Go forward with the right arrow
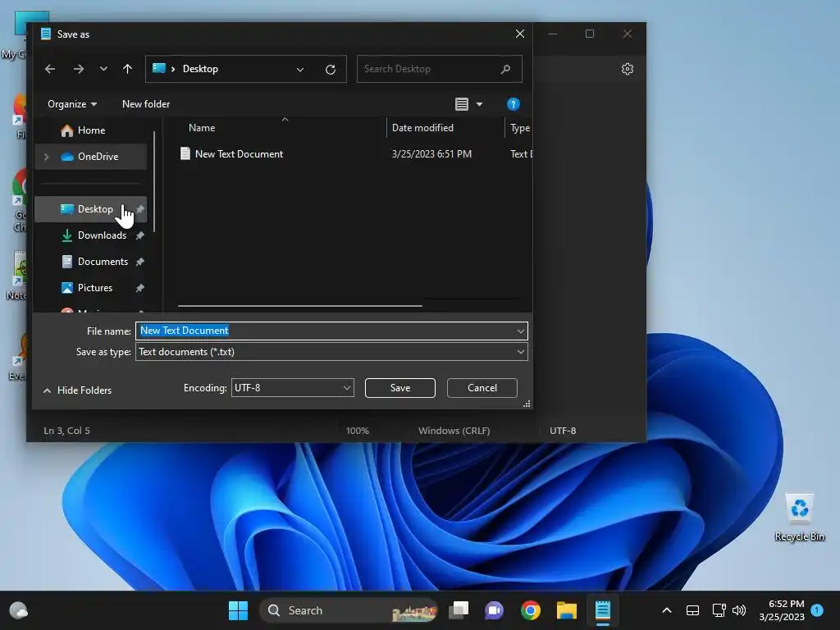Screen dimensions: 840x630 click(78, 69)
